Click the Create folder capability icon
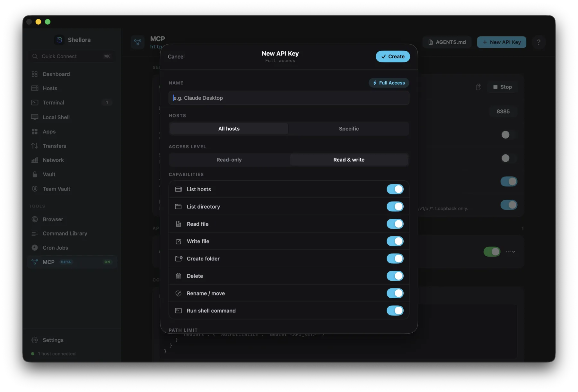This screenshot has height=392, width=578. tap(179, 259)
